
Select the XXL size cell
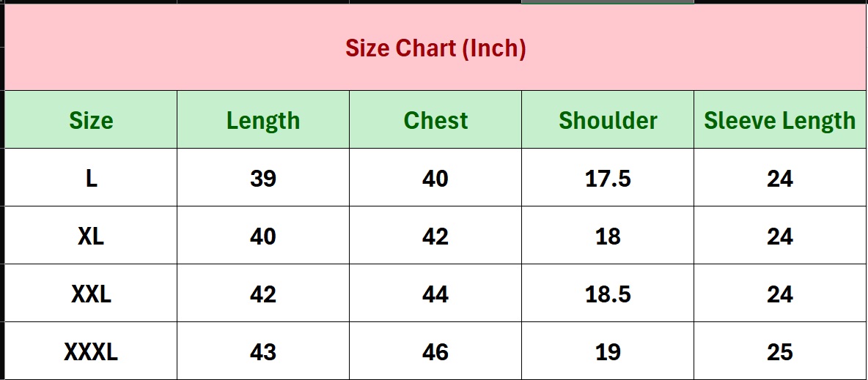[91, 294]
